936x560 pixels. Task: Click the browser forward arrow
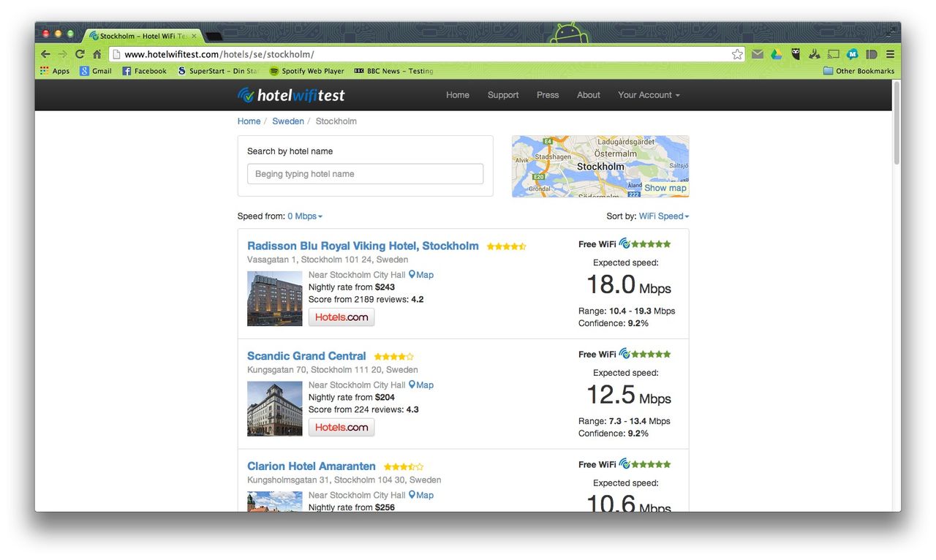tap(63, 54)
